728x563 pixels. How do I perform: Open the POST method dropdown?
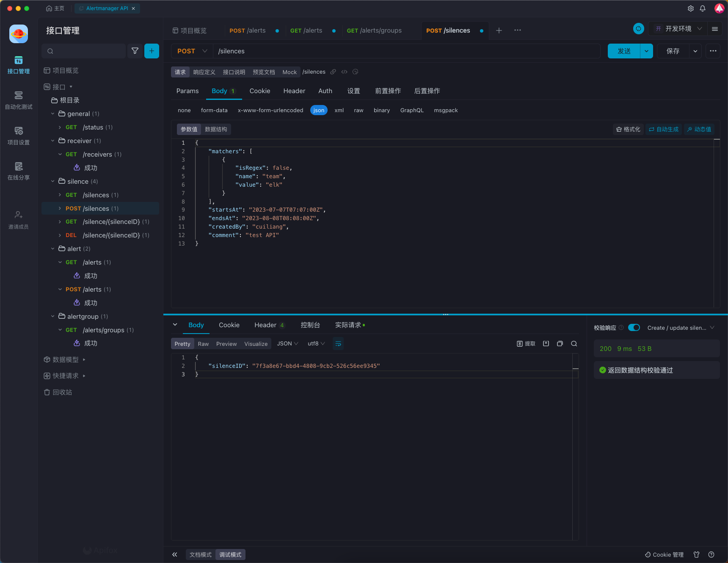(x=192, y=51)
